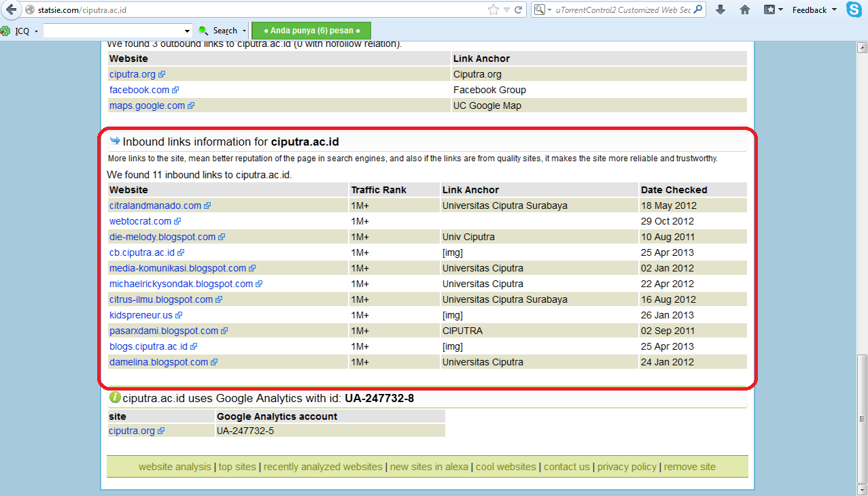Click external link icon beside cb.ciputra.ac.id

[x=181, y=252]
